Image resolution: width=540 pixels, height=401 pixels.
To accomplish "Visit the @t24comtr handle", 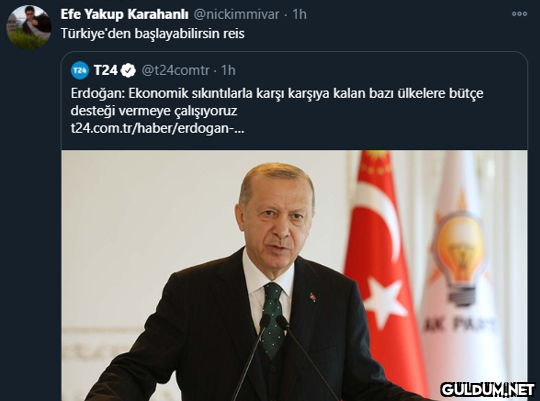I will tap(175, 70).
